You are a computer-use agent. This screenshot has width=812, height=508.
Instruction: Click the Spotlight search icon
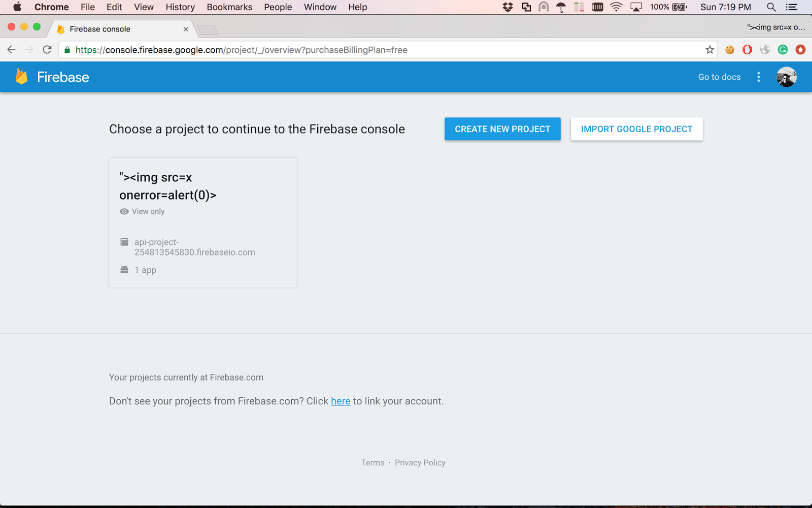771,7
